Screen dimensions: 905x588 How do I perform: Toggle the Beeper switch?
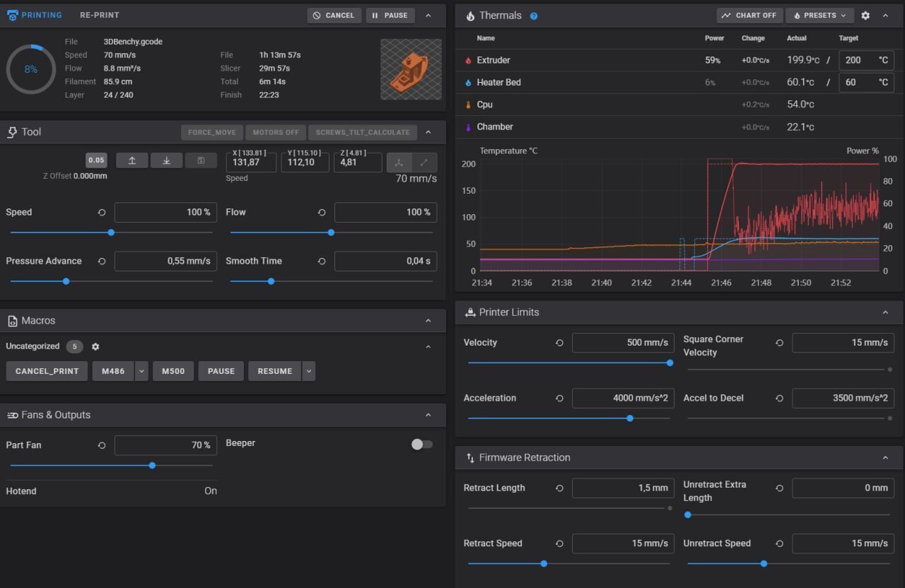pos(421,444)
